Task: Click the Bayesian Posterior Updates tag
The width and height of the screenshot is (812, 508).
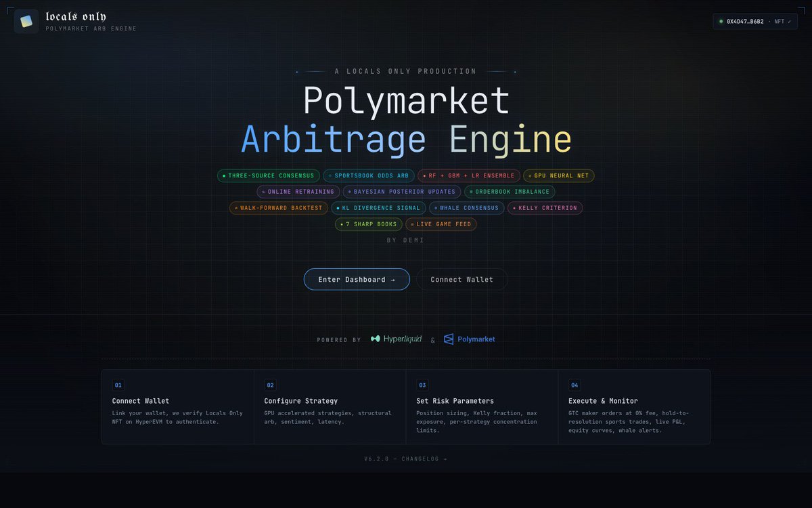Action: [x=402, y=192]
